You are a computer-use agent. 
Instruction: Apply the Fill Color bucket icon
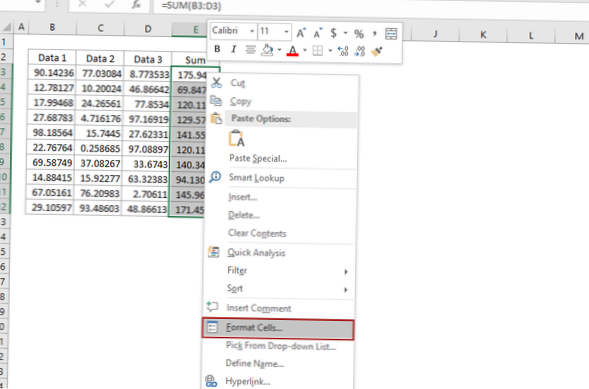pos(267,50)
